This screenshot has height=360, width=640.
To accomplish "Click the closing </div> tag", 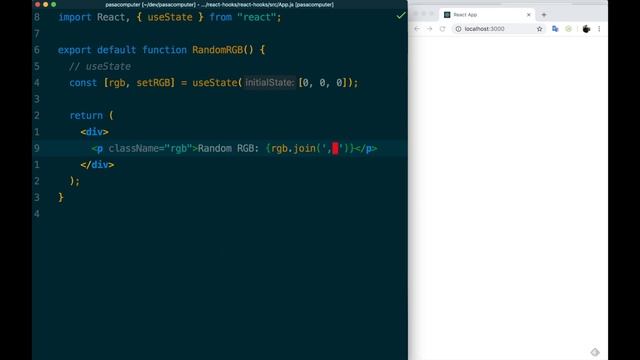I will click(97, 164).
